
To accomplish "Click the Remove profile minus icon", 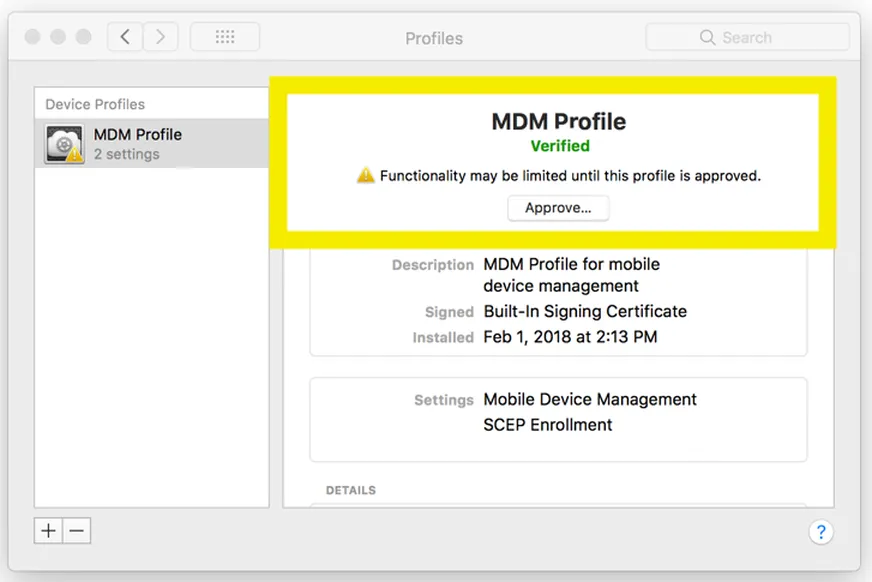I will click(x=77, y=530).
